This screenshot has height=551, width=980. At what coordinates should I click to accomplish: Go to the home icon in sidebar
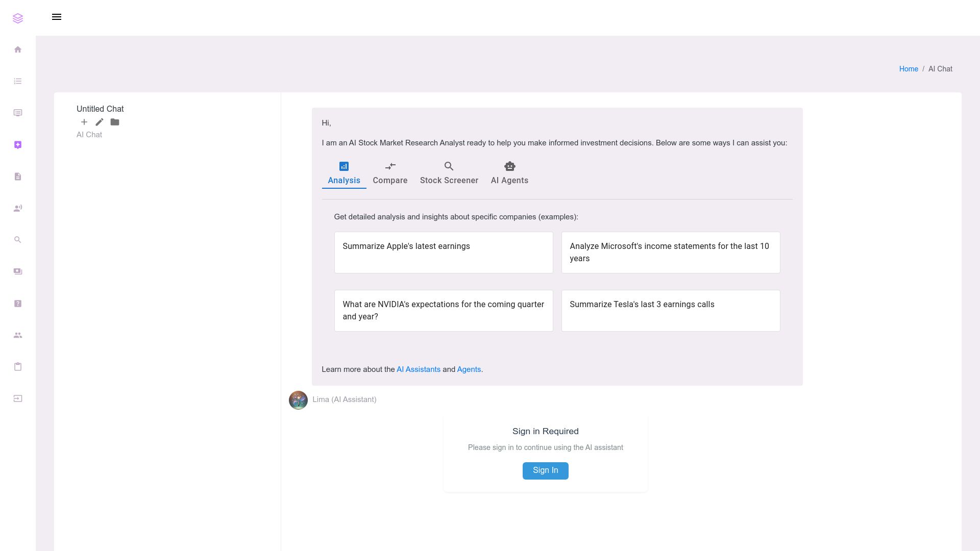[x=18, y=49]
